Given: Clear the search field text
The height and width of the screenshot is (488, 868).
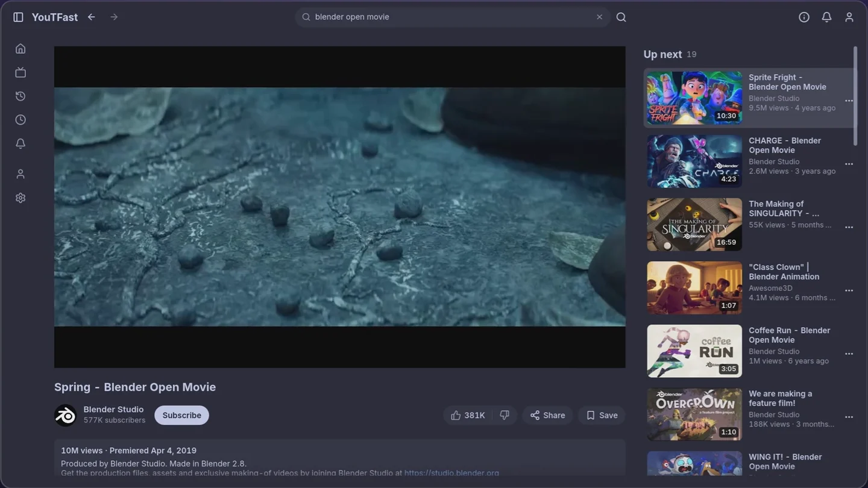Looking at the screenshot, I should 599,17.
